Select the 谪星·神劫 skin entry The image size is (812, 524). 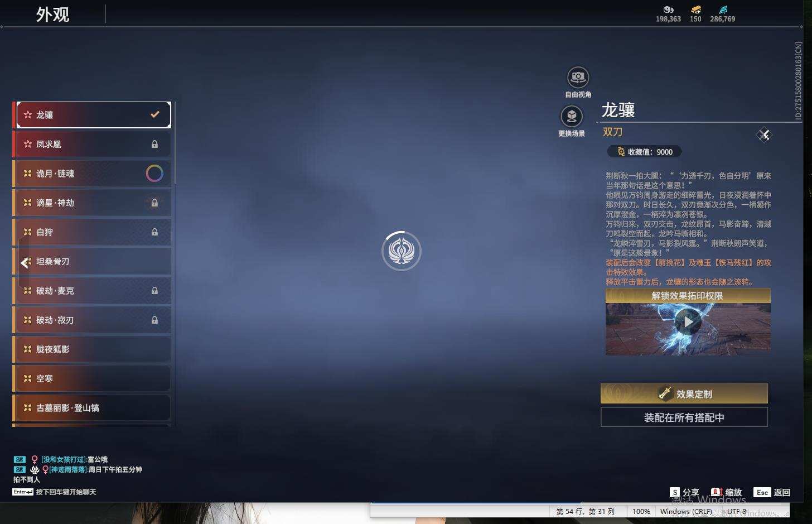pos(92,203)
